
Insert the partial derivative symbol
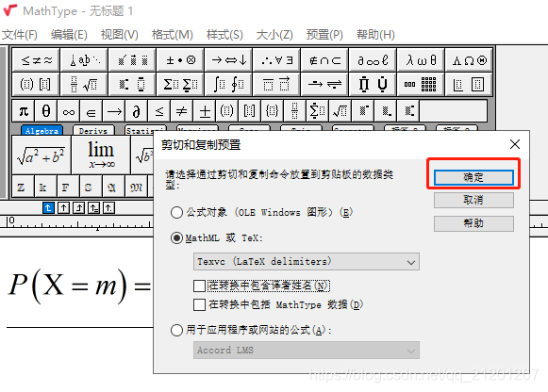pyautogui.click(x=137, y=111)
